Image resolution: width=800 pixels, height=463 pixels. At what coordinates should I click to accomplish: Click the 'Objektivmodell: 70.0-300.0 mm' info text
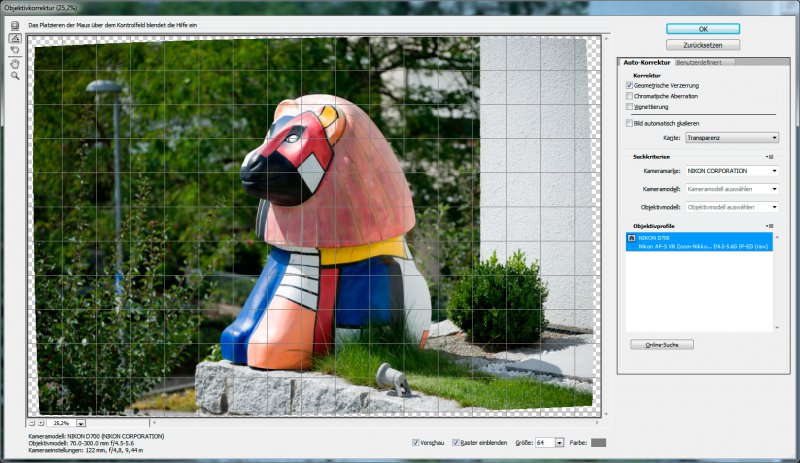tap(81, 444)
